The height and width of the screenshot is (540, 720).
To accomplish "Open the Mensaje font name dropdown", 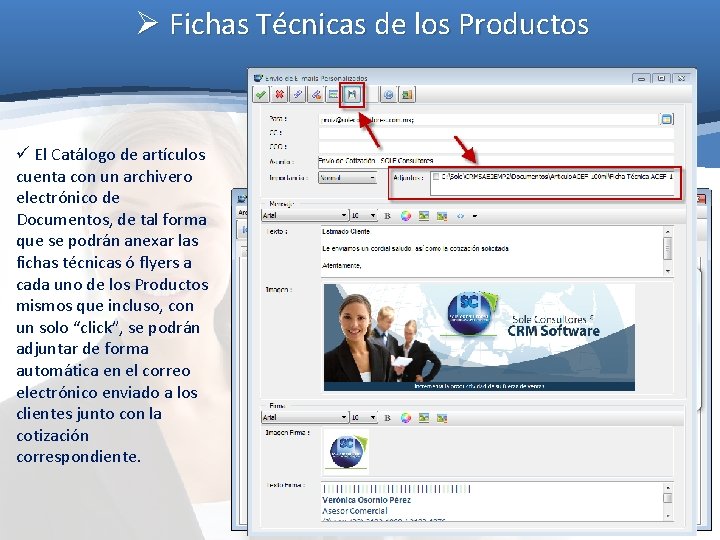I will (x=304, y=215).
